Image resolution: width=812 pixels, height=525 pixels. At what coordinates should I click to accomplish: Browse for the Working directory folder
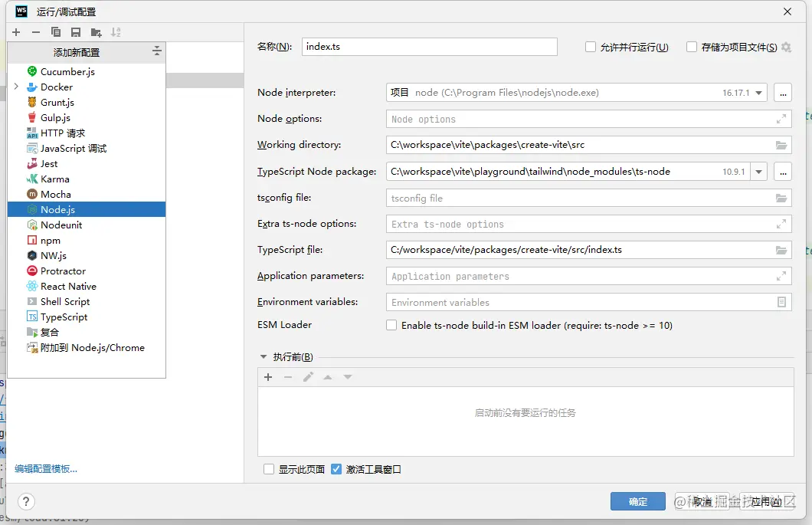(x=781, y=145)
